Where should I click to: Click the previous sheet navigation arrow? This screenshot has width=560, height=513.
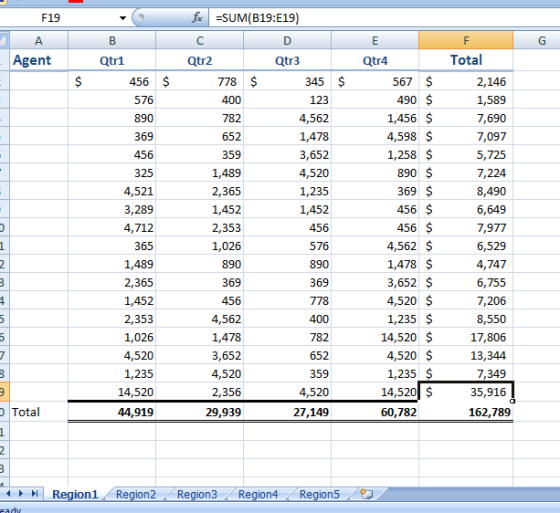point(8,494)
